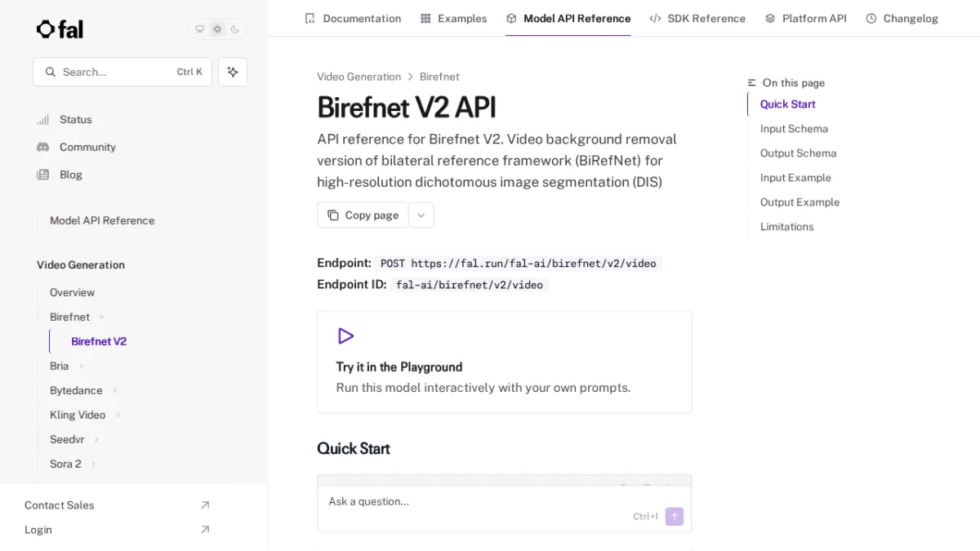
Task: Select Model API Reference in sidebar
Action: point(102,220)
